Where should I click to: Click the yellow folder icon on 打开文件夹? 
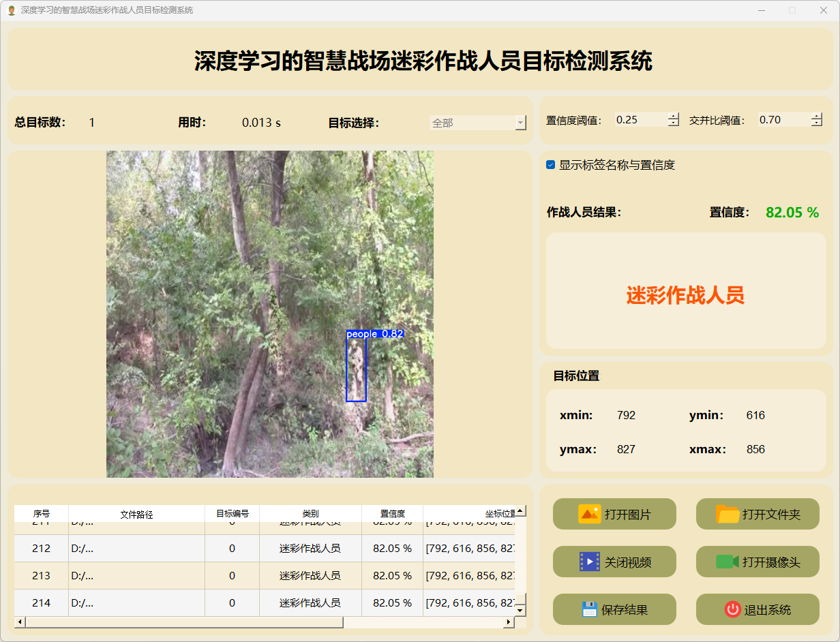(x=727, y=514)
